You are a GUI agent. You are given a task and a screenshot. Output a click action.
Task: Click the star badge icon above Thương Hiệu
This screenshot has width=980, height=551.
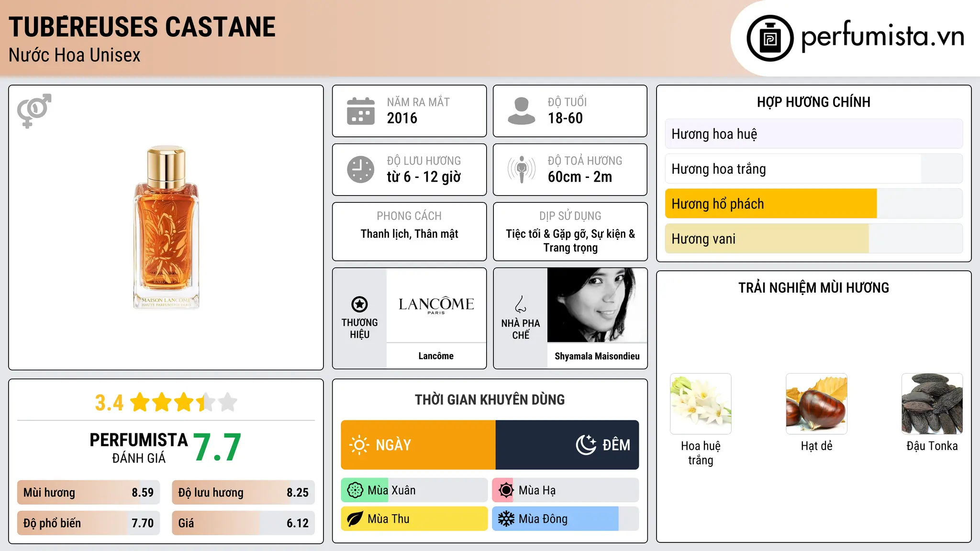(359, 304)
